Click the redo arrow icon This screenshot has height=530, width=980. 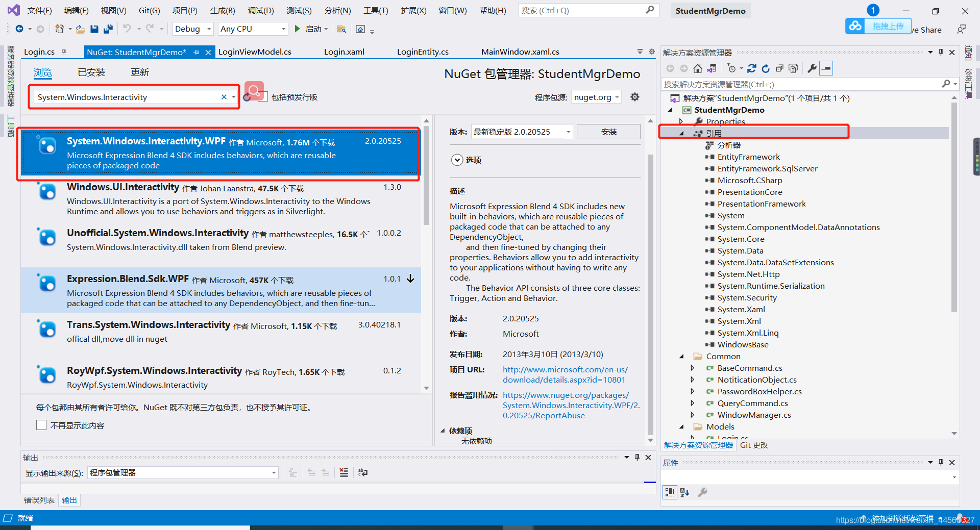(150, 29)
